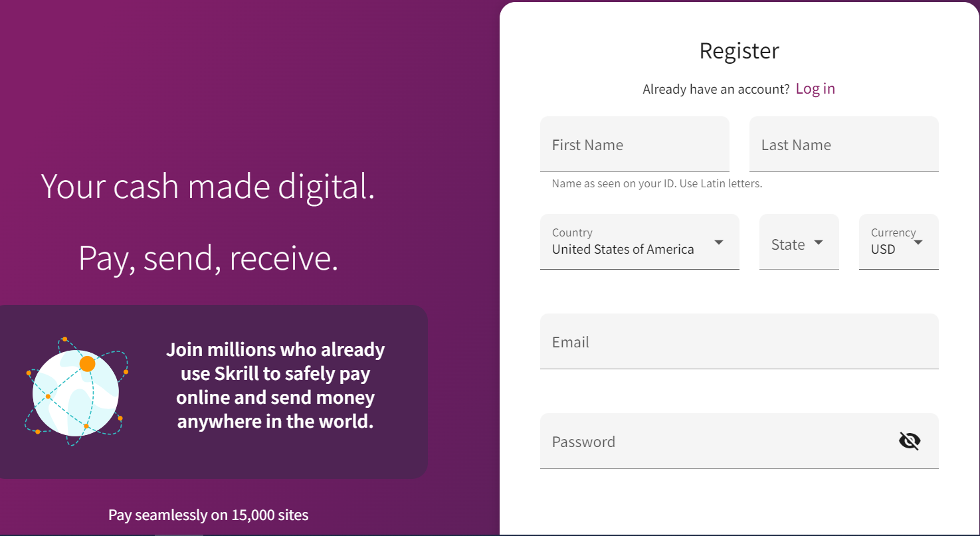980x536 pixels.
Task: Follow the Log in link
Action: pyautogui.click(x=815, y=89)
